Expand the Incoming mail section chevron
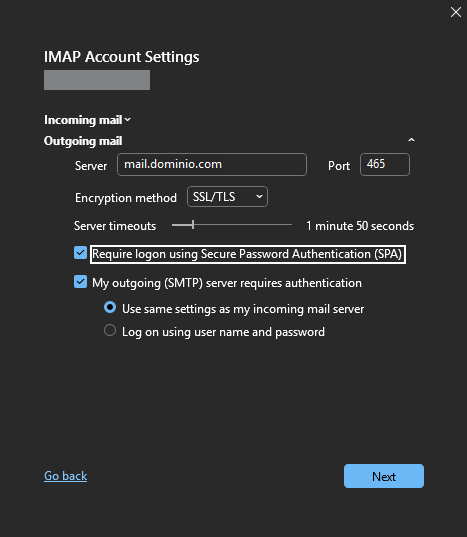The width and height of the screenshot is (467, 537). tap(127, 120)
